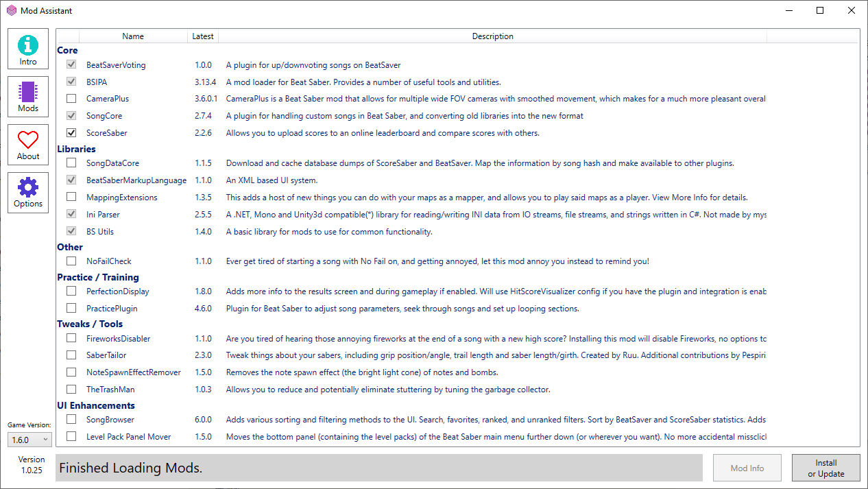Click the Version 1.0.25 label
Image resolution: width=868 pixels, height=489 pixels.
[x=32, y=465]
